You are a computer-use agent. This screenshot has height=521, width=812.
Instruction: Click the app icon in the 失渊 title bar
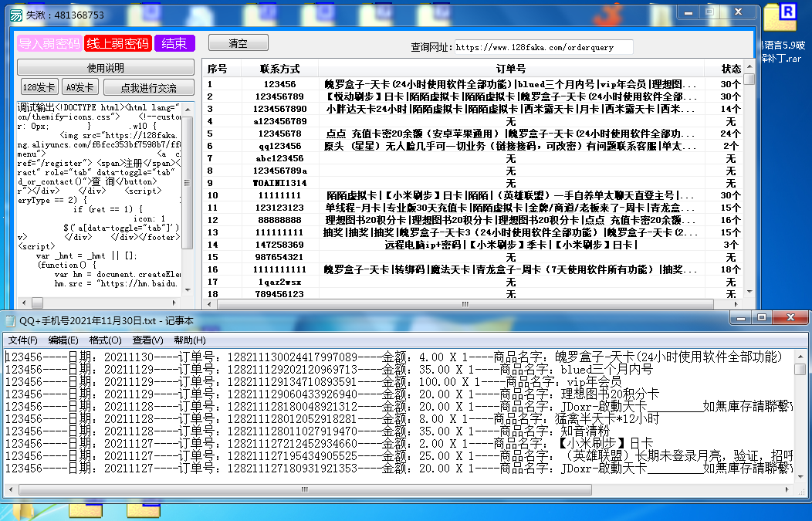[x=11, y=13]
